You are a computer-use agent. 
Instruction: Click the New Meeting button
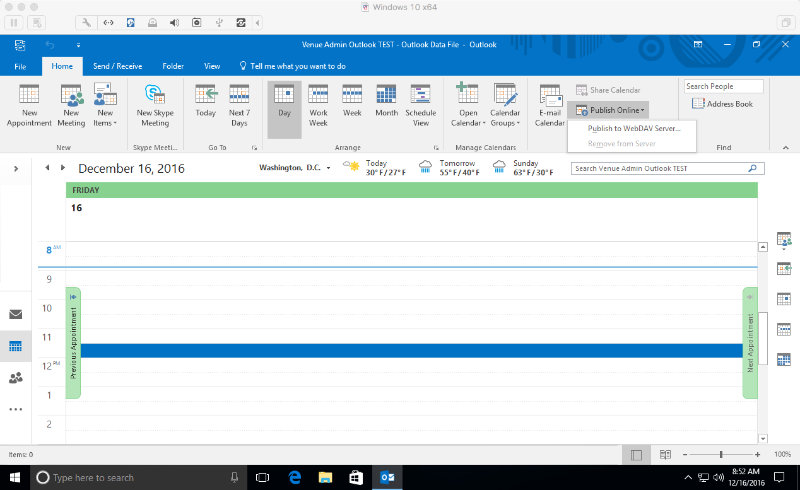(x=71, y=106)
